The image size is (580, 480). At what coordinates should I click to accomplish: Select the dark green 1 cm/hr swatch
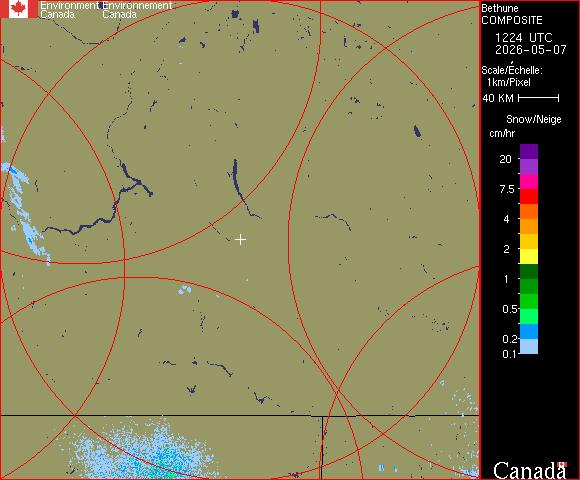529,271
